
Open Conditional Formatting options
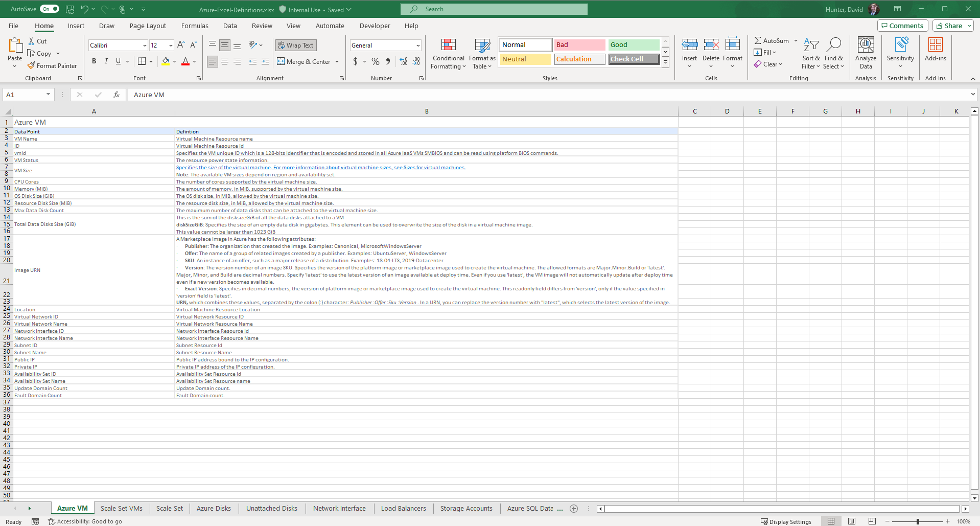coord(448,54)
